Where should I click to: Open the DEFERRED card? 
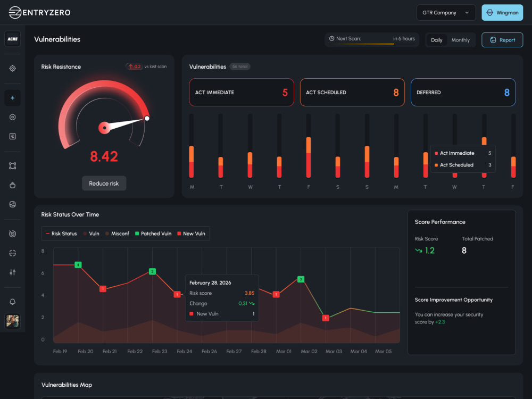tap(463, 92)
